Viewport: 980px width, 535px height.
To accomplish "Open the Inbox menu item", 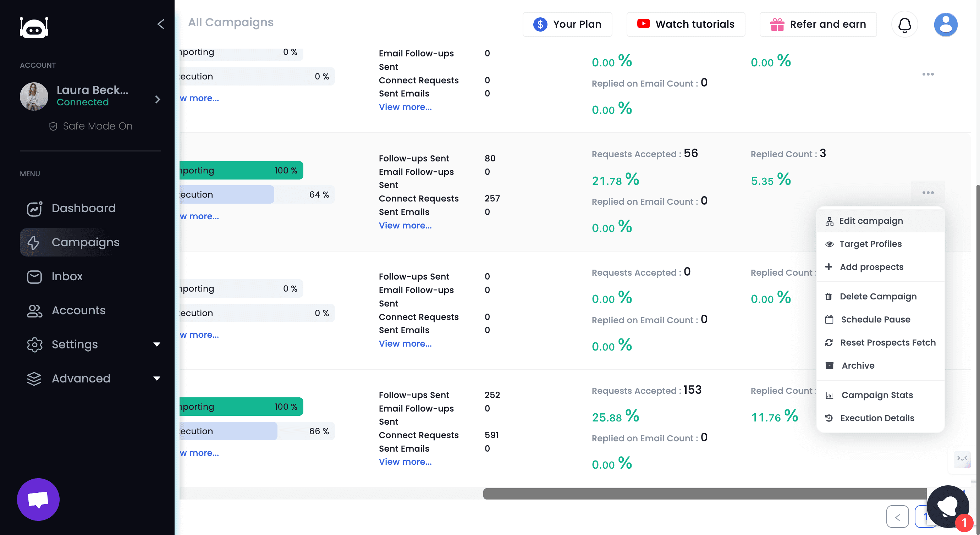I will click(90, 277).
